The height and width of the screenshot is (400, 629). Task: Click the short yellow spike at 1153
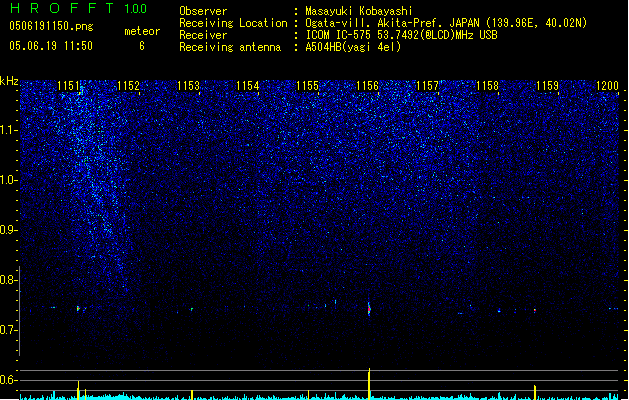click(192, 394)
